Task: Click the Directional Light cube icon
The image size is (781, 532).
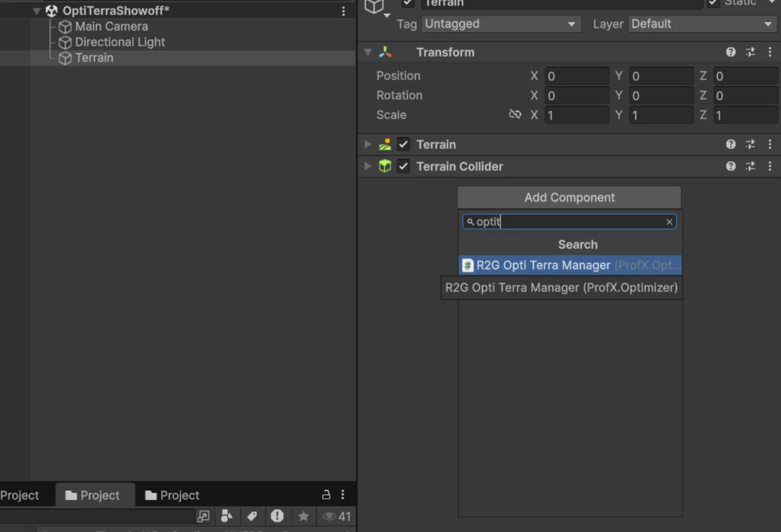Action: 65,42
